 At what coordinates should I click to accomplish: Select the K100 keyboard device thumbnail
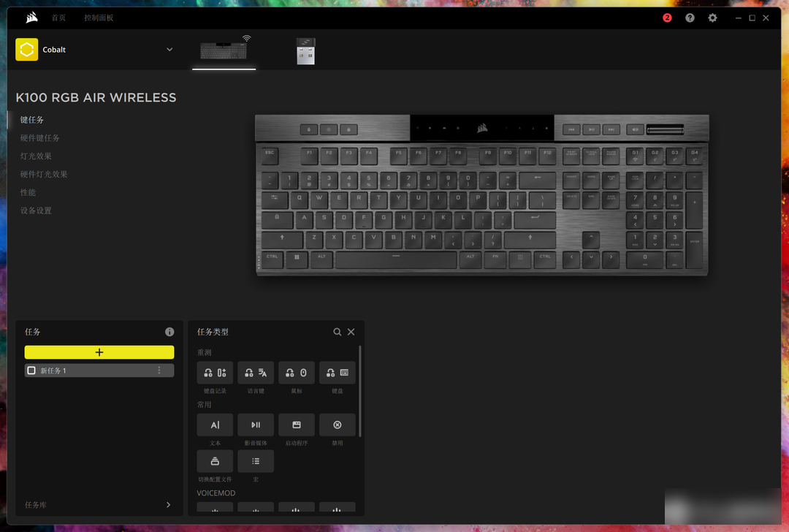[x=224, y=50]
